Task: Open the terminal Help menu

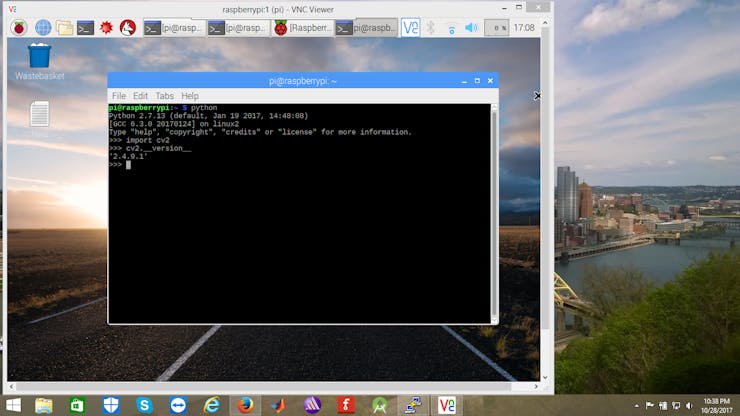Action: click(190, 96)
